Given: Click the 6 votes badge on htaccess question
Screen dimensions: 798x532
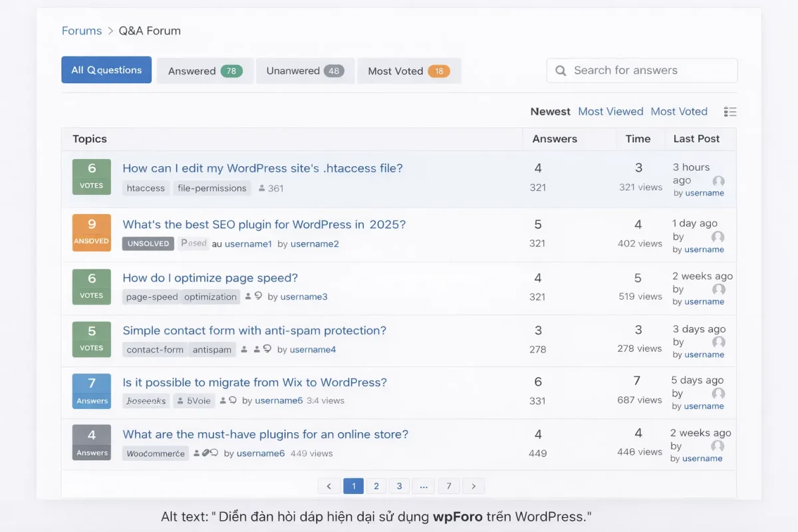Looking at the screenshot, I should (92, 176).
